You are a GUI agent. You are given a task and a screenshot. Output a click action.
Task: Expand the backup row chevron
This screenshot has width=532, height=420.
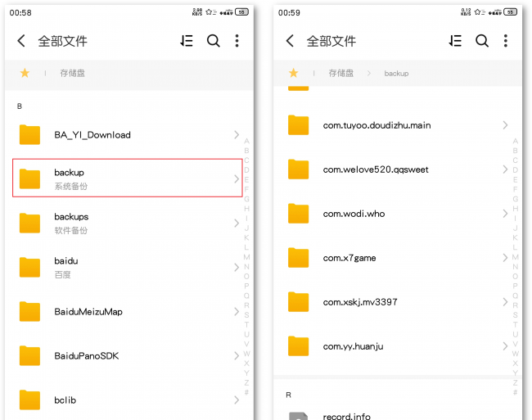point(237,179)
